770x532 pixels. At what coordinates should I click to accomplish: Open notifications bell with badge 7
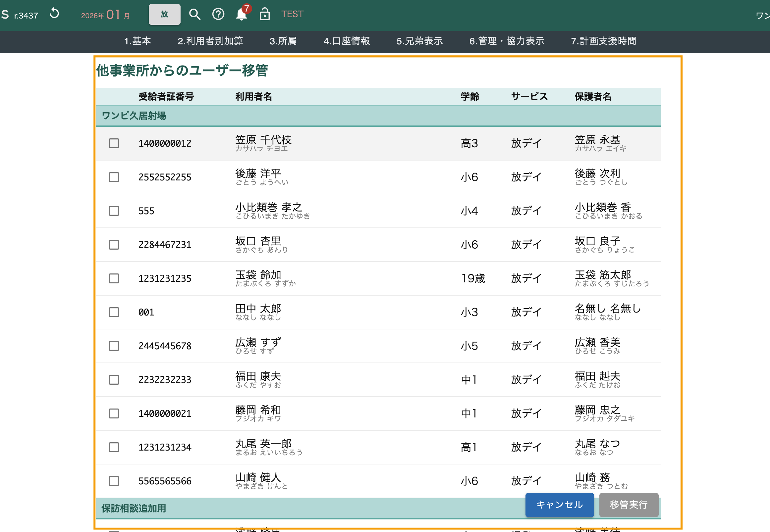coord(242,14)
